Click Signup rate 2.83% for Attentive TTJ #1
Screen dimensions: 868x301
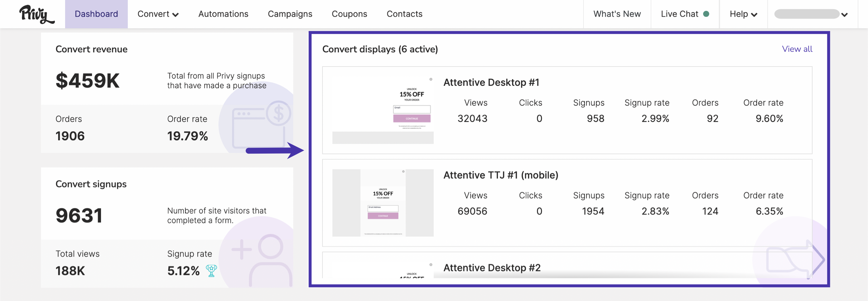655,211
